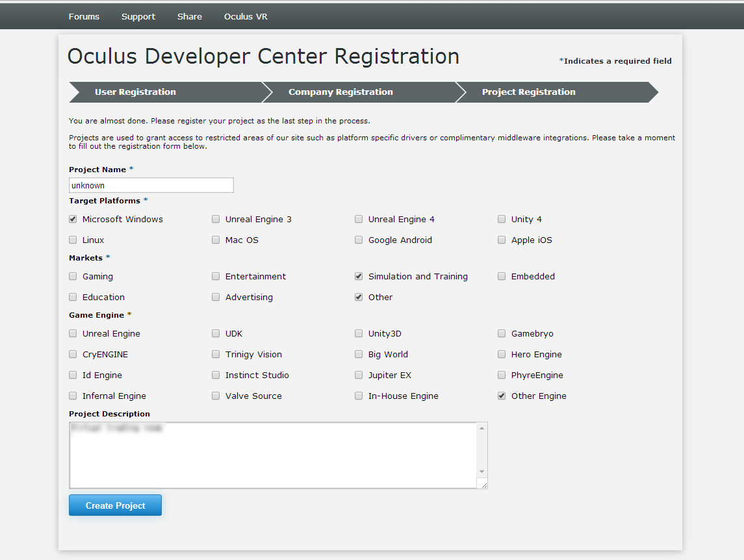744x560 pixels.
Task: Uncheck Other Engine game engine
Action: coord(502,396)
